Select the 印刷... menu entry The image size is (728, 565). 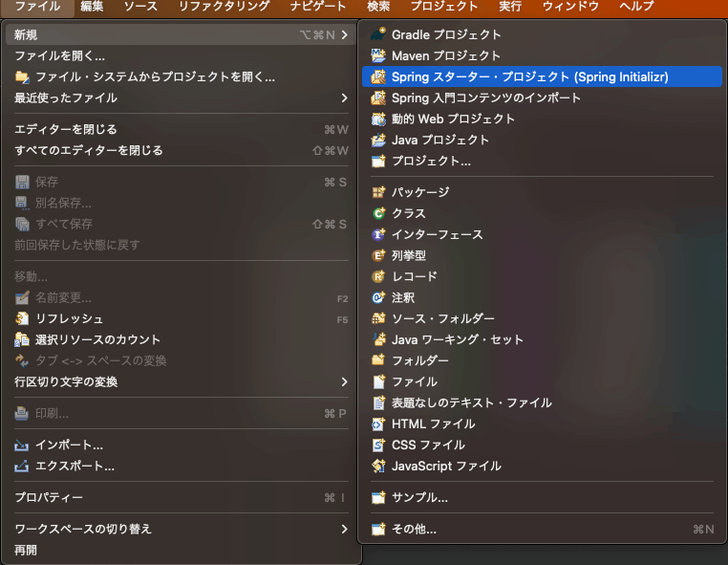click(182, 414)
